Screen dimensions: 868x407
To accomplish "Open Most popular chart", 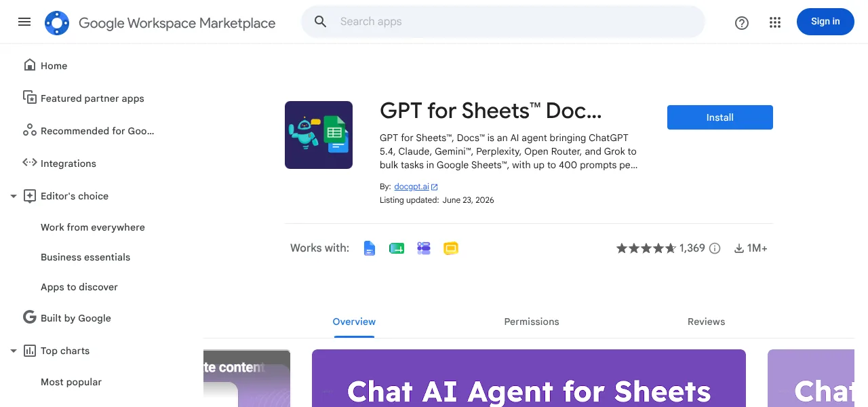I will pos(71,382).
